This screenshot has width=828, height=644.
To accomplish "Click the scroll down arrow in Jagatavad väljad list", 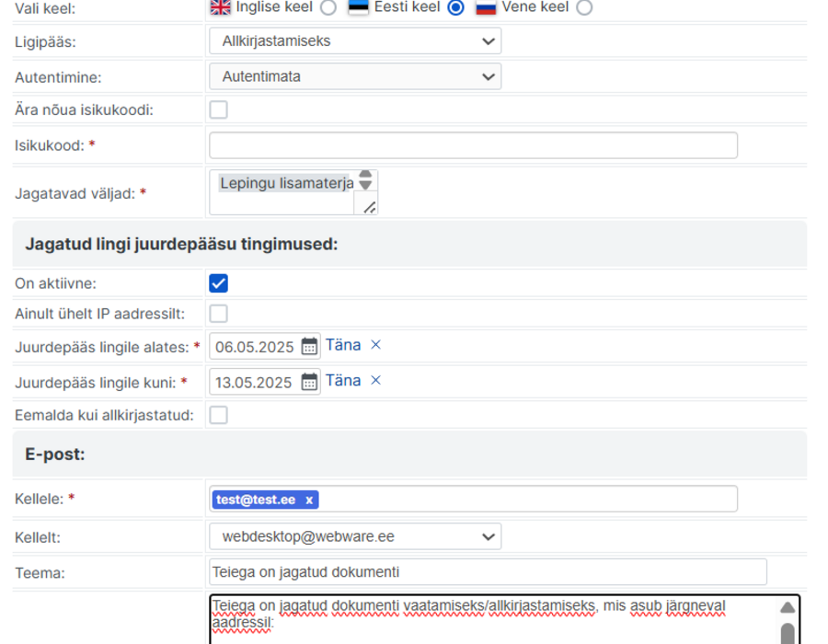I will click(x=365, y=185).
